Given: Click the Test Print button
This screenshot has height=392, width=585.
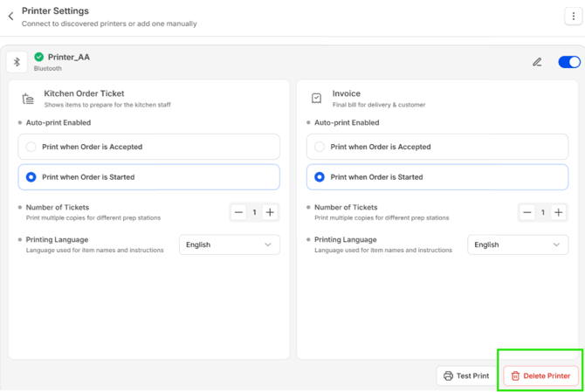Looking at the screenshot, I should [466, 376].
